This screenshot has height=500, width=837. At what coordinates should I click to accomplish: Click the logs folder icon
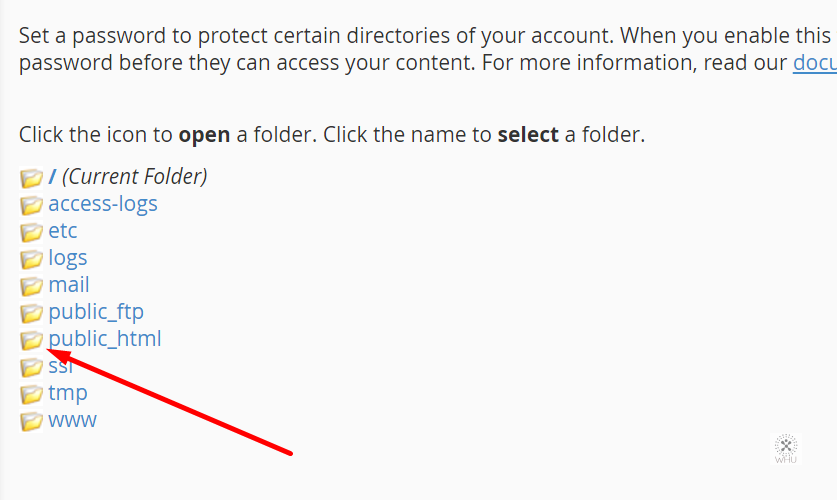(31, 259)
